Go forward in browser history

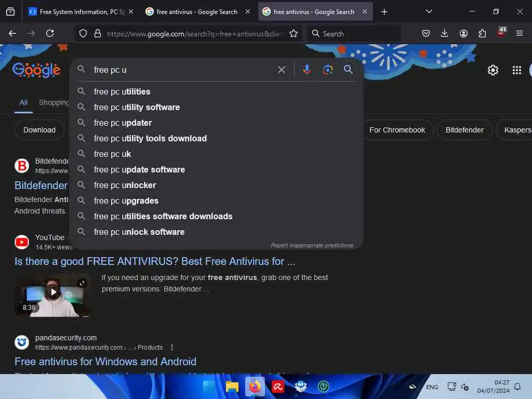pyautogui.click(x=31, y=33)
